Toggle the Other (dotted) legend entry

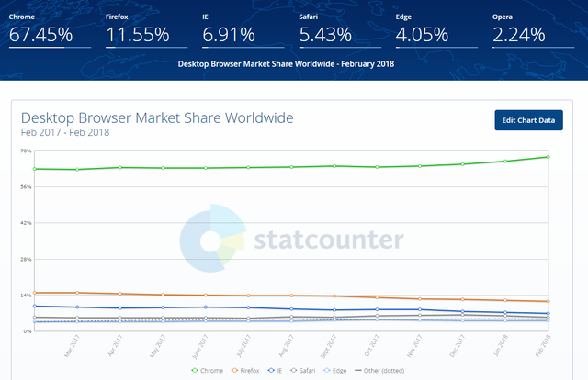[x=379, y=371]
